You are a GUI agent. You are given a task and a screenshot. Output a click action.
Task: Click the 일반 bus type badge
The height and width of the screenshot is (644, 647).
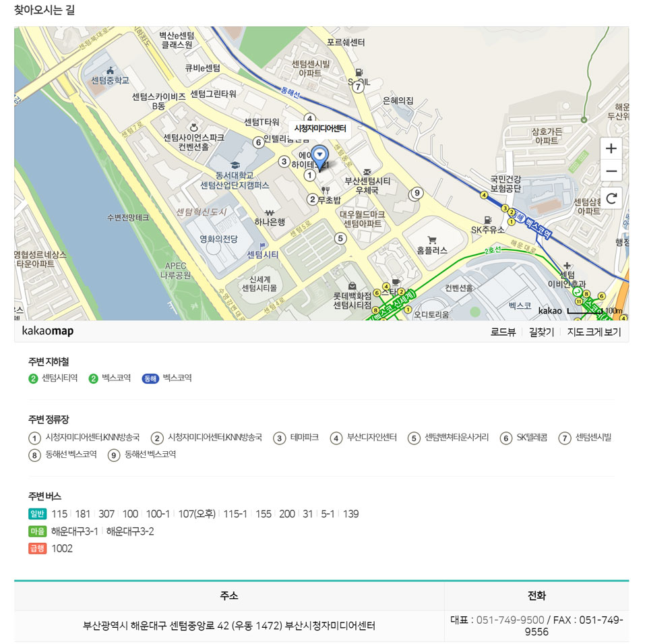pos(37,514)
